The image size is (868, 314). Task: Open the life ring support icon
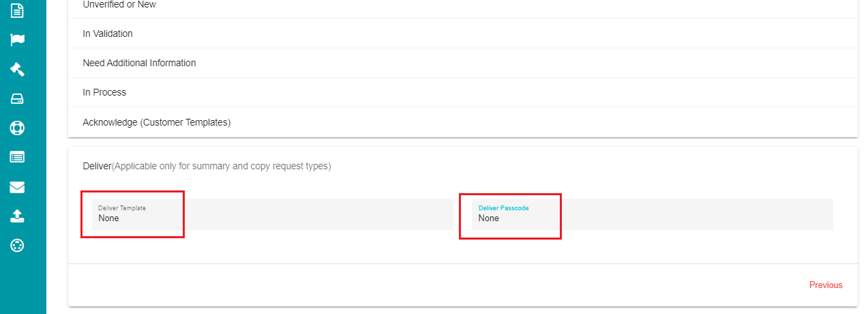(18, 128)
